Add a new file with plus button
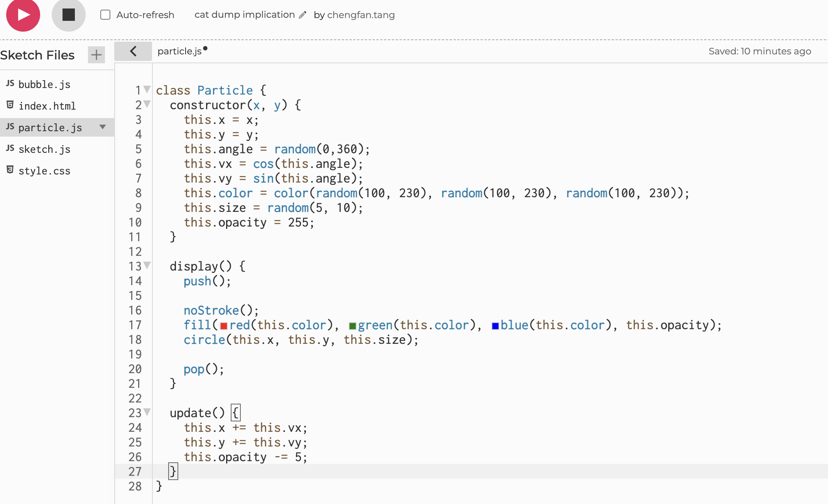 click(96, 55)
